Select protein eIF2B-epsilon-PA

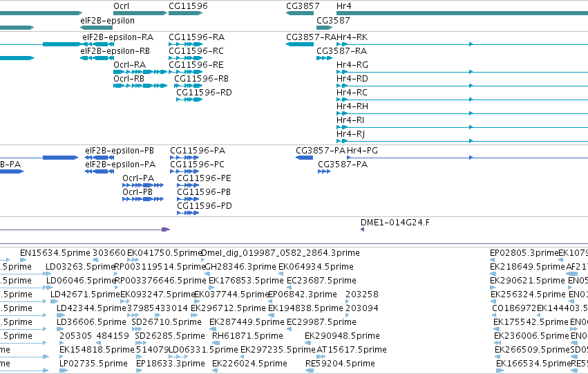point(120,165)
